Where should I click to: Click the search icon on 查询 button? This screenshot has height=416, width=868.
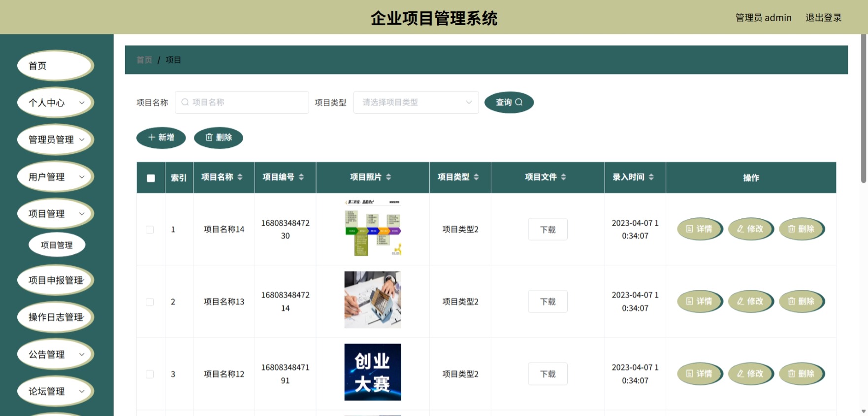518,102
